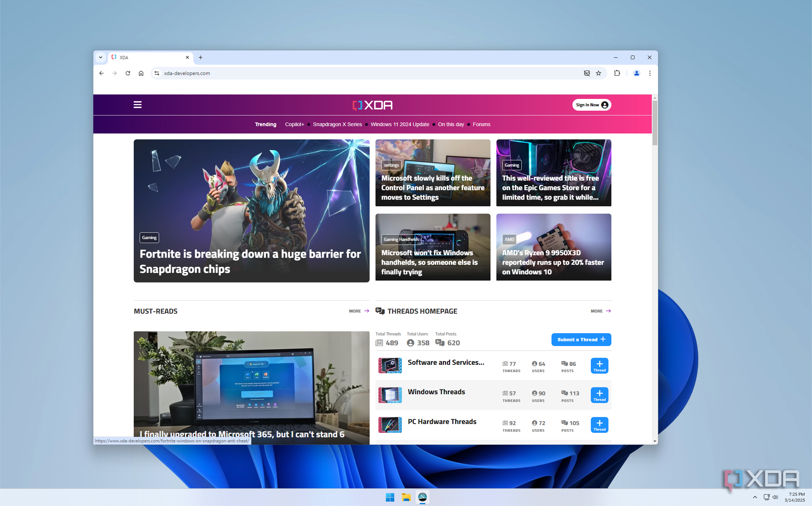The height and width of the screenshot is (506, 812).
Task: Open Epic Games Store free title article
Action: (554, 173)
